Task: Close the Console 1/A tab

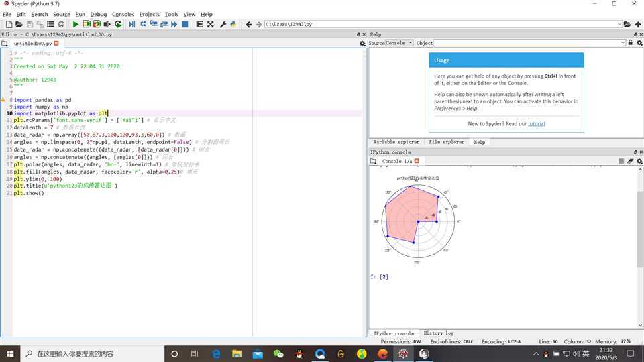Action: pos(417,161)
